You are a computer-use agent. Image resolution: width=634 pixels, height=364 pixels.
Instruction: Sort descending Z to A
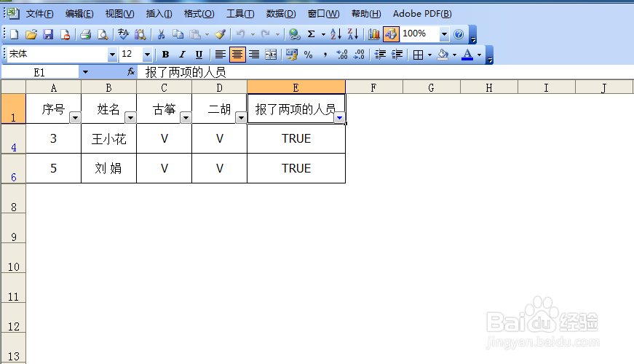(353, 34)
